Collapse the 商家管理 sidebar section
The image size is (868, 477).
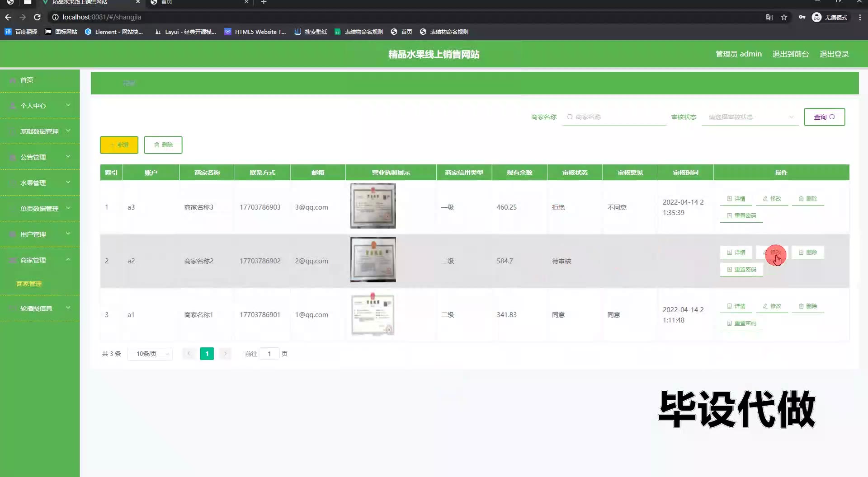[40, 260]
